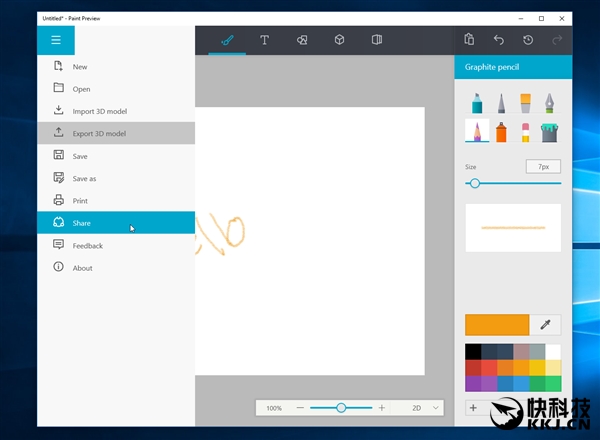The height and width of the screenshot is (440, 600).
Task: Open the Text tool
Action: click(264, 40)
